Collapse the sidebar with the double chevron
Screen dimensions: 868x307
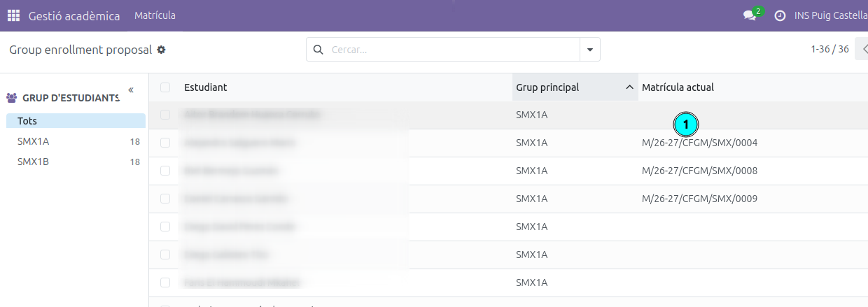tap(131, 90)
